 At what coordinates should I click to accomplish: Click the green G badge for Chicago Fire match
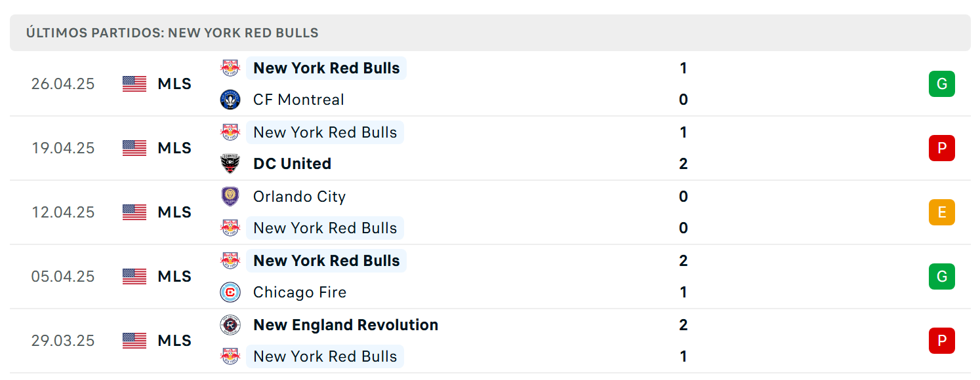[941, 276]
